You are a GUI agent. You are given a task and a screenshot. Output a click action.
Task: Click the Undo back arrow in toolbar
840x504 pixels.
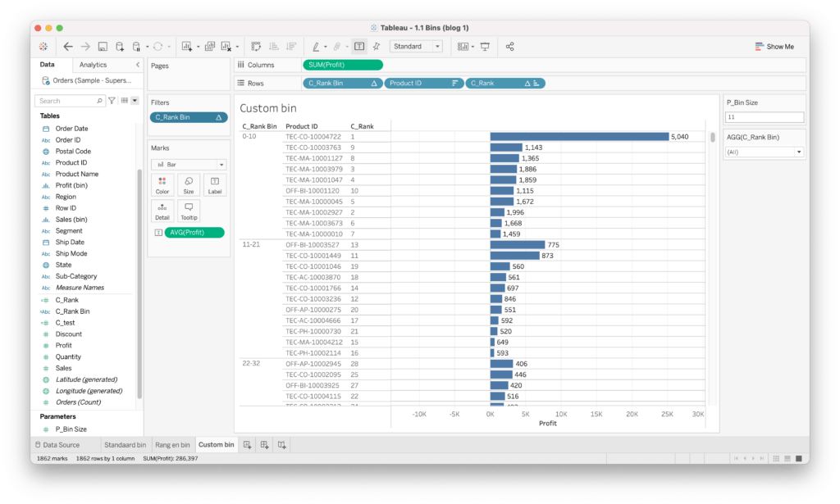point(68,47)
